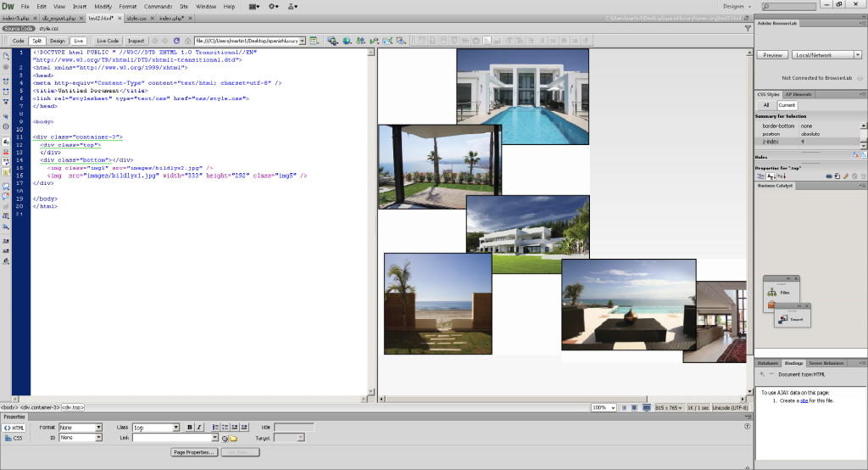Open the related file style.css
This screenshot has height=470, width=868.
click(x=48, y=28)
